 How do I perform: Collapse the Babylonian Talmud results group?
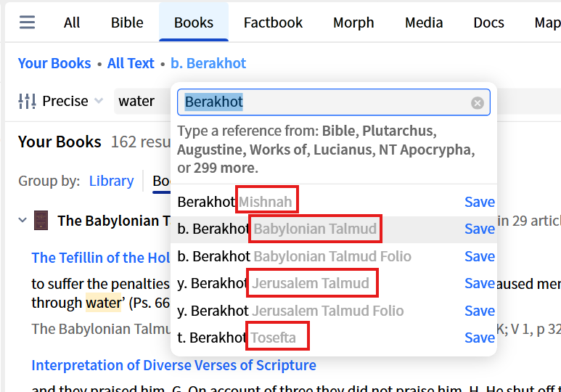pos(22,220)
